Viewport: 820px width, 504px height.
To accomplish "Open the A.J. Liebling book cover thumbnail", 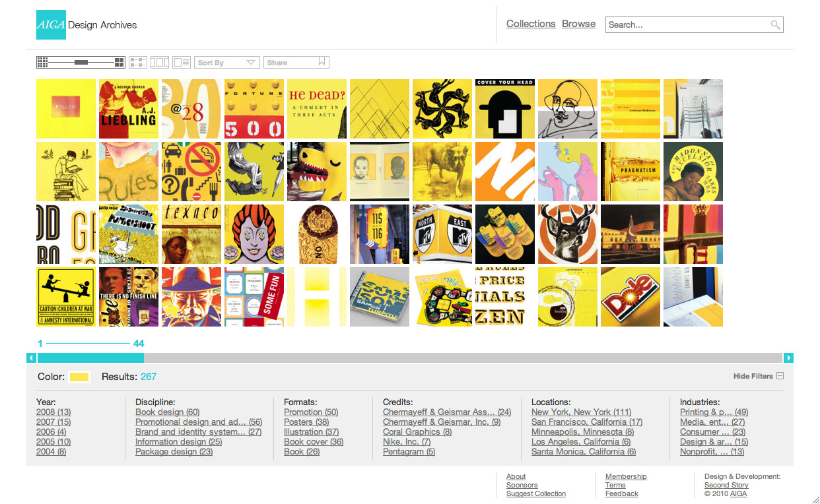I will tap(129, 109).
